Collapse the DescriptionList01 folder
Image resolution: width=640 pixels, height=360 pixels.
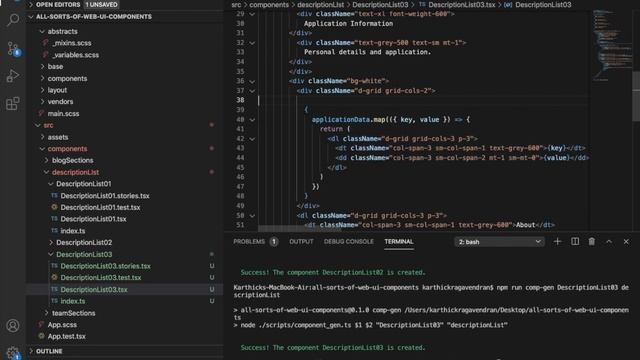point(83,184)
